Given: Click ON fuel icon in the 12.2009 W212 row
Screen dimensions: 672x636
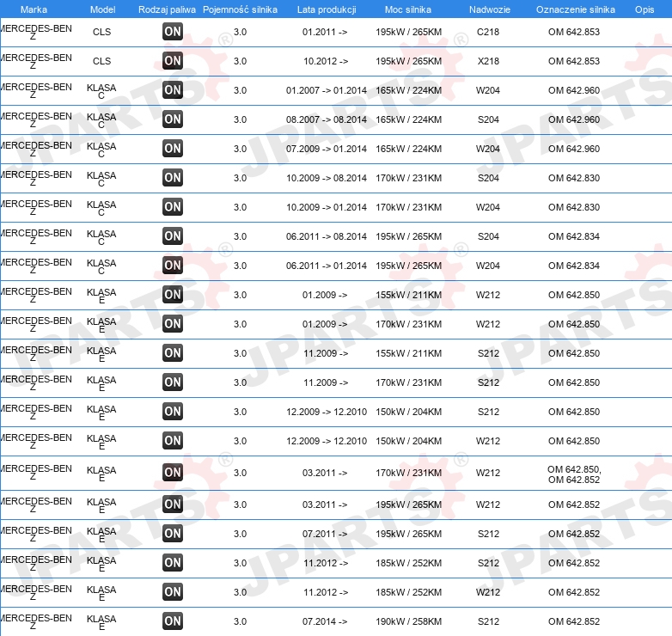Looking at the screenshot, I should [x=173, y=441].
